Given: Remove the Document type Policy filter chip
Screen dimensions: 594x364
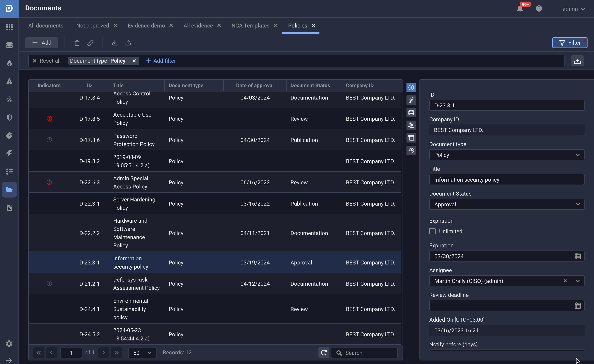Looking at the screenshot, I should pos(134,61).
